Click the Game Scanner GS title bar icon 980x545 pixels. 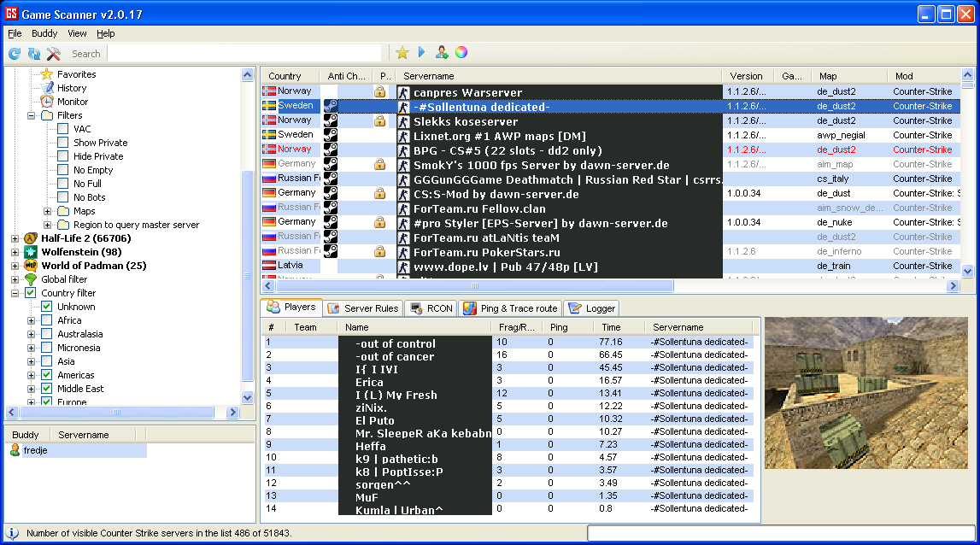[11, 14]
